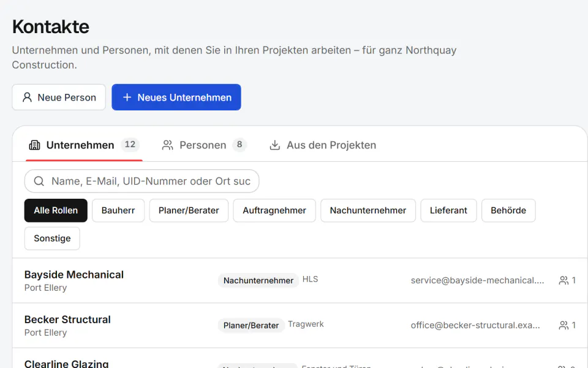
Task: Click the Nachunternehmer badge on Bayside Mechanical
Action: coord(258,280)
